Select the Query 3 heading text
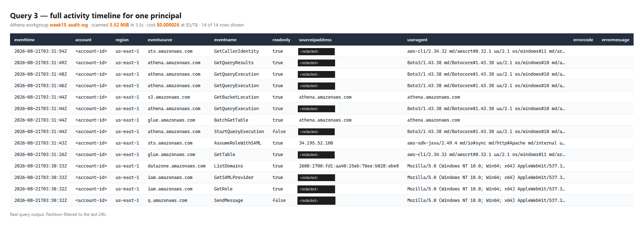This screenshot has height=227, width=644. pyautogui.click(x=96, y=16)
